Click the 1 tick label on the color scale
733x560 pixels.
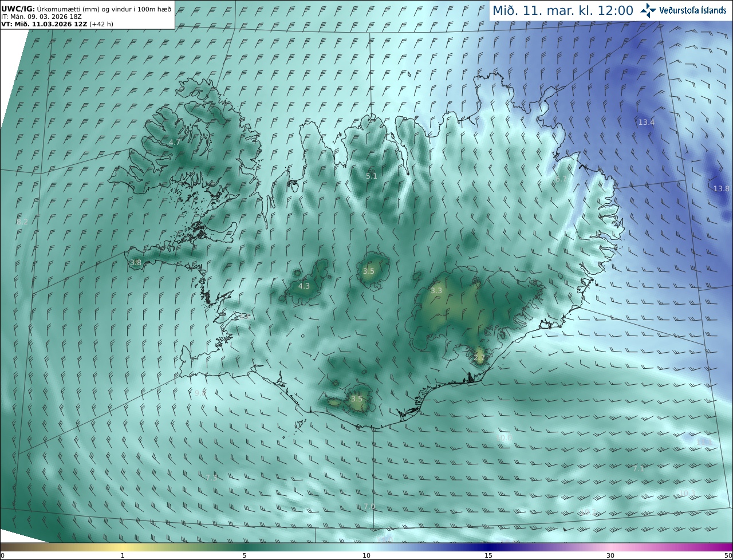(123, 555)
